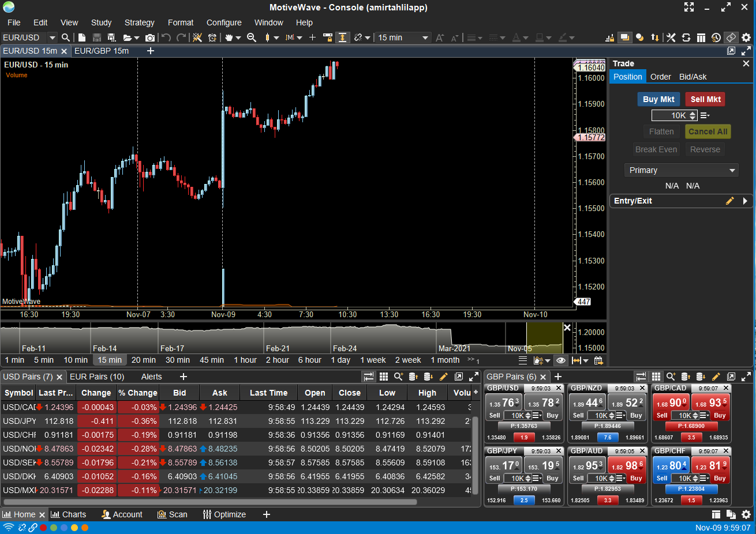Toggle the highlighted money tag toolbar button
The image size is (756, 534).
[731, 37]
